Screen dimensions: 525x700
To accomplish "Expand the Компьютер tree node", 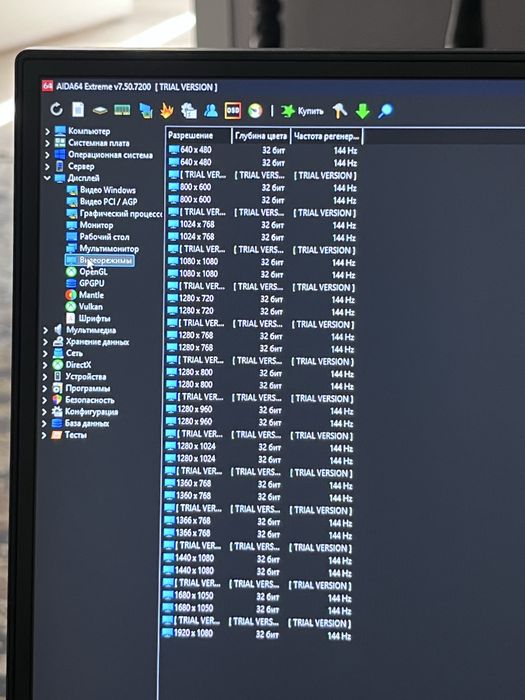I will point(47,131).
